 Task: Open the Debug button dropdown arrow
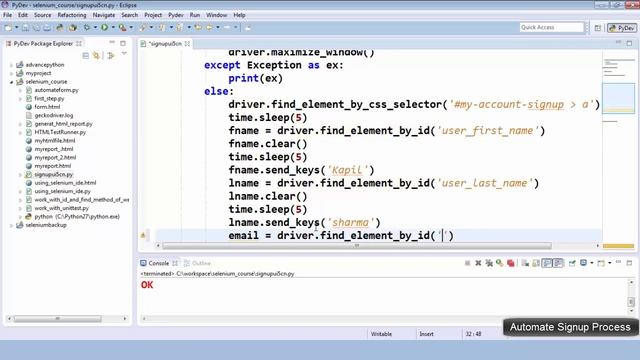coord(95,27)
